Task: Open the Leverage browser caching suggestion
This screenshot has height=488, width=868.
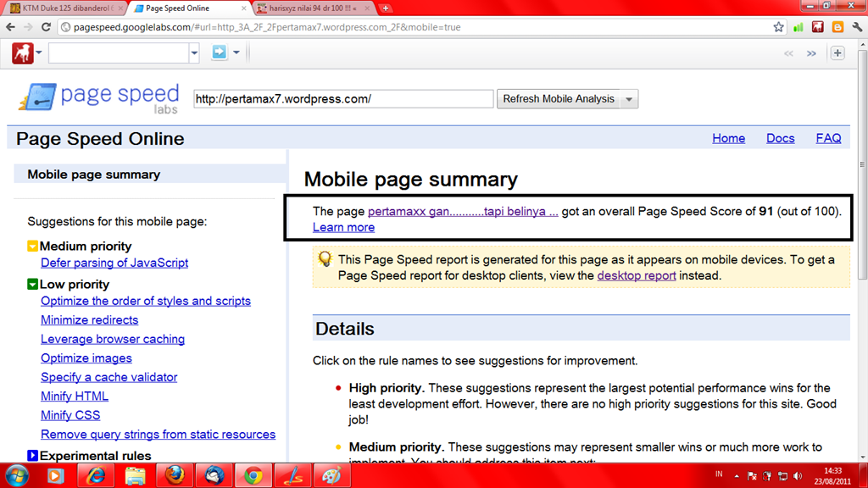Action: pos(113,339)
